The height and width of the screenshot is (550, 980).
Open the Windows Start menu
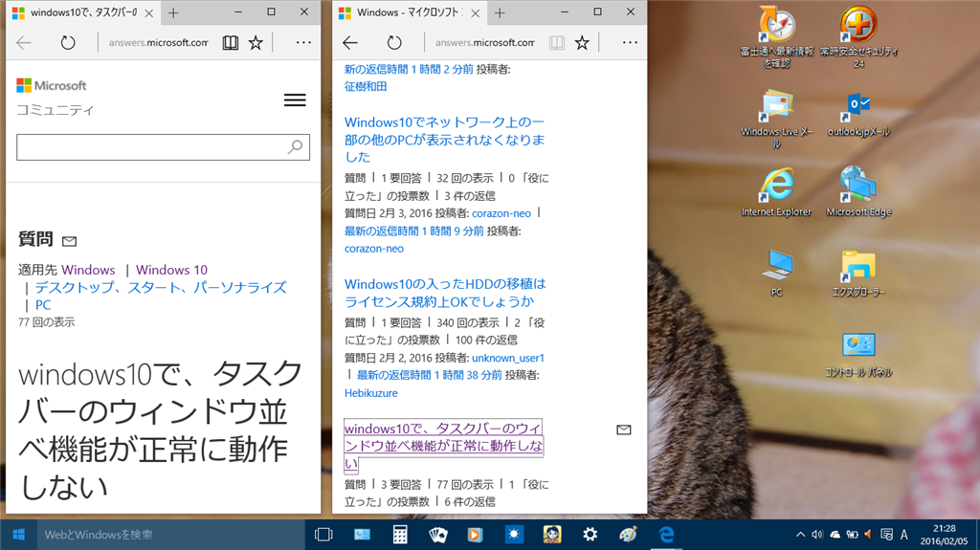(x=18, y=535)
